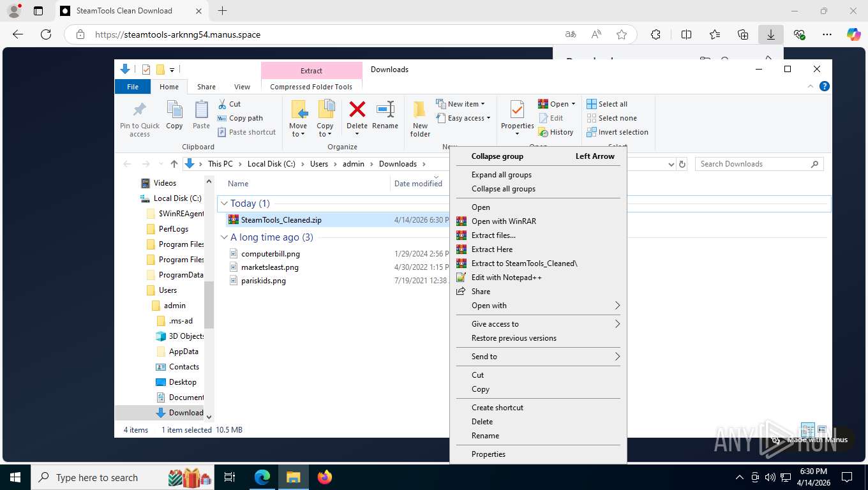
Task: Select marketsleast.png file
Action: click(269, 267)
